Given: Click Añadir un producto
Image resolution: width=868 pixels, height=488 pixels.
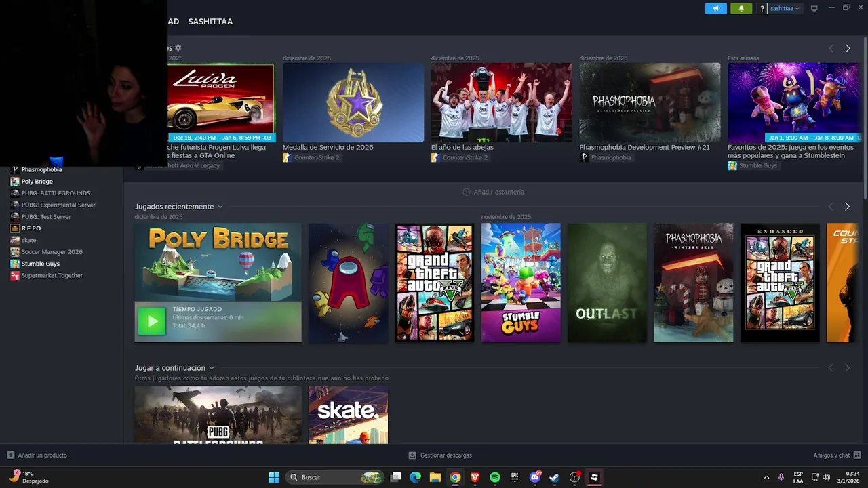Looking at the screenshot, I should click(x=37, y=455).
